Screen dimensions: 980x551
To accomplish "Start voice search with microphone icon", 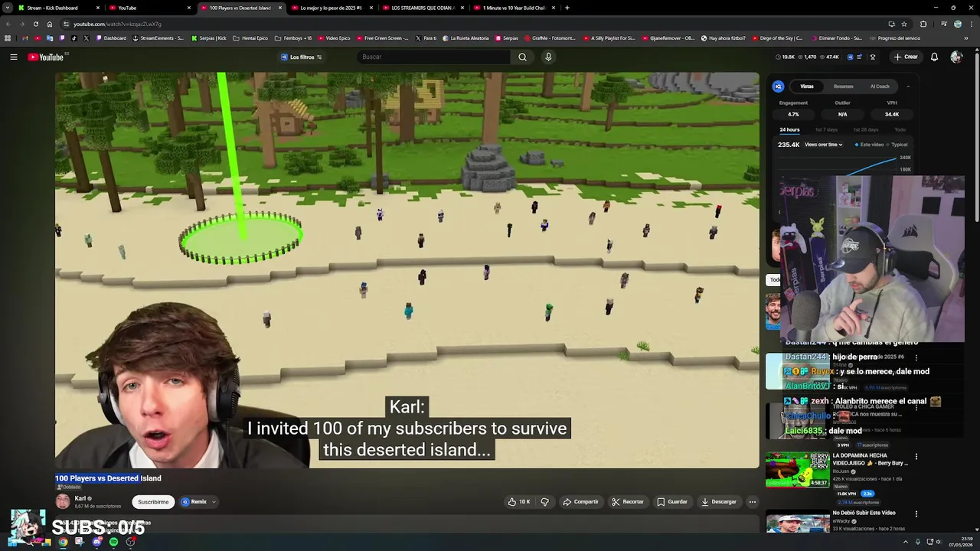I will 548,57.
